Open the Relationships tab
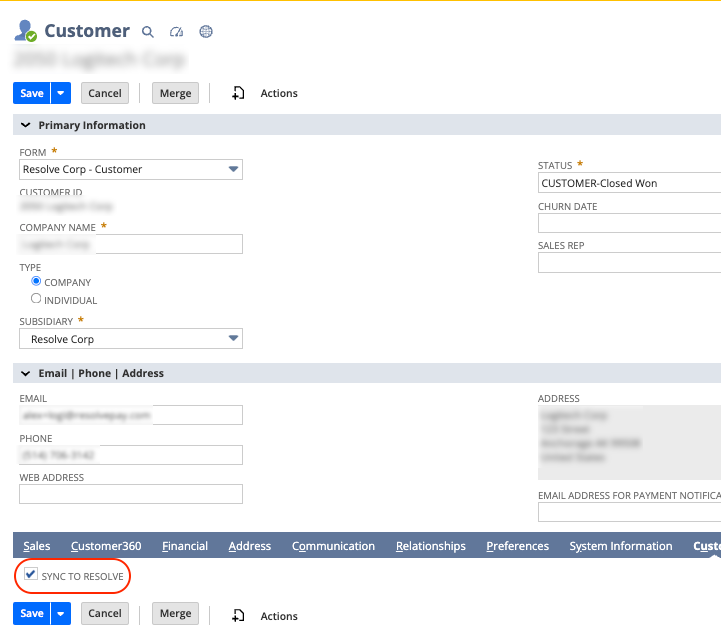Screen dimensions: 721x636 (430, 546)
